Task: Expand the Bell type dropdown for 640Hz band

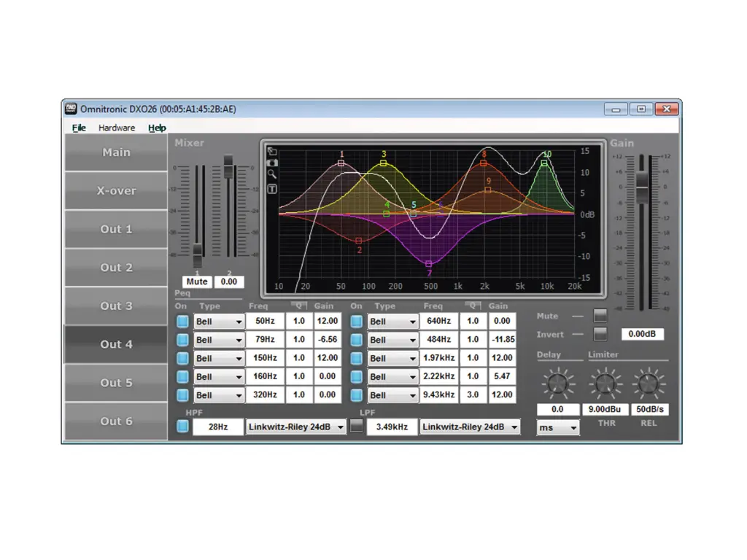Action: pyautogui.click(x=392, y=322)
